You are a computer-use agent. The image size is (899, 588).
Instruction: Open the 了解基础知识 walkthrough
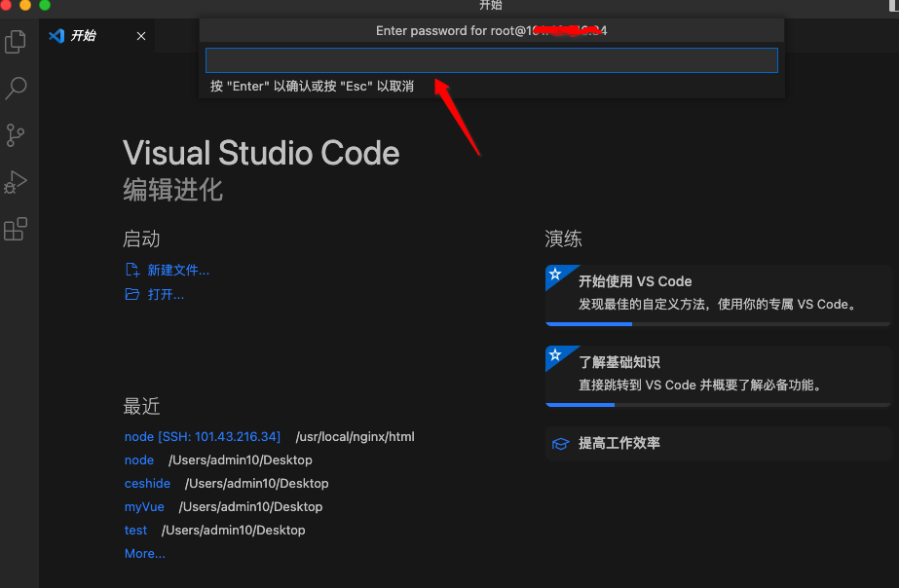pos(718,376)
